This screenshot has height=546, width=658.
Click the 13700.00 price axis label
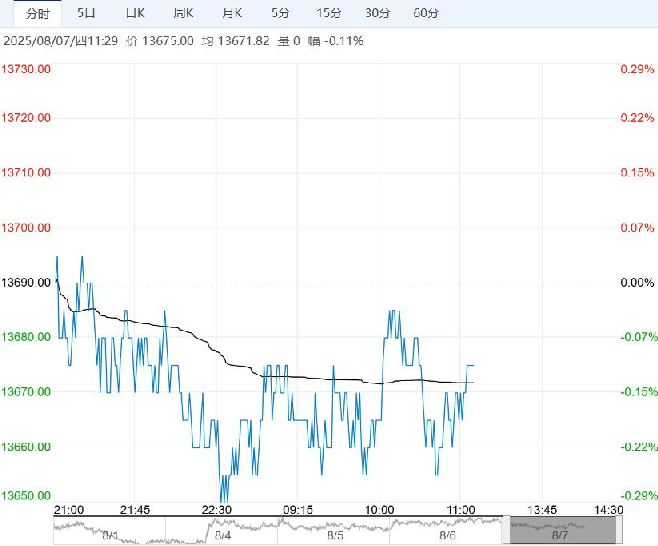click(26, 228)
